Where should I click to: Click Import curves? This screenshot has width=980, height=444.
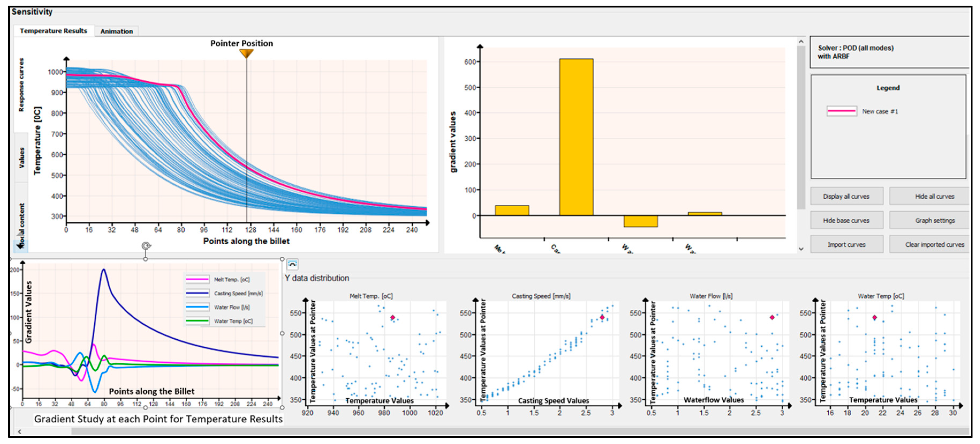pyautogui.click(x=846, y=244)
